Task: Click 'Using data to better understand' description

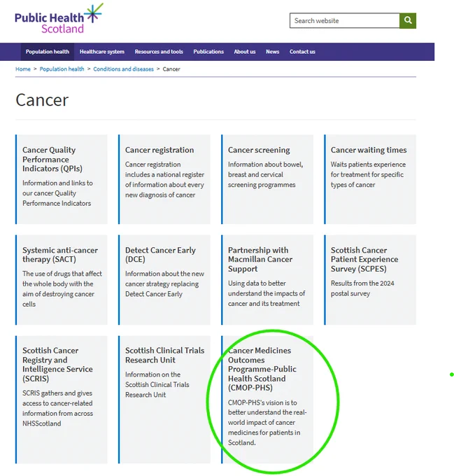Action: [x=267, y=293]
